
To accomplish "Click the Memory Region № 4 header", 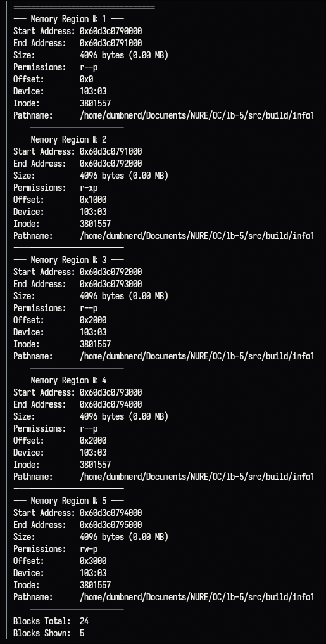I will [x=68, y=380].
